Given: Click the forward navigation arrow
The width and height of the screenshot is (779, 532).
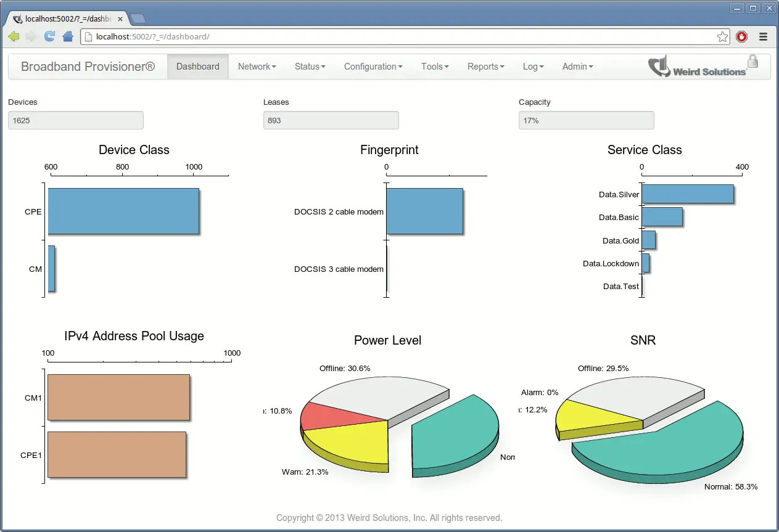Looking at the screenshot, I should click(30, 36).
